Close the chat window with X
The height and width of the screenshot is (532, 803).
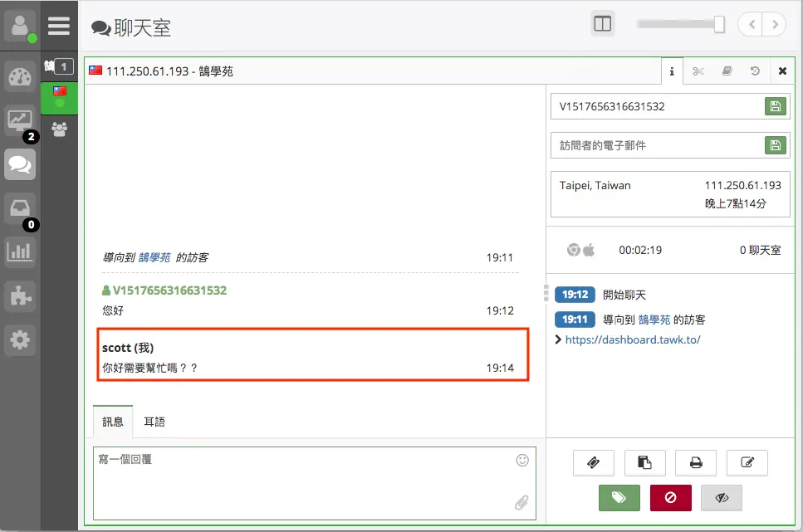coord(782,71)
